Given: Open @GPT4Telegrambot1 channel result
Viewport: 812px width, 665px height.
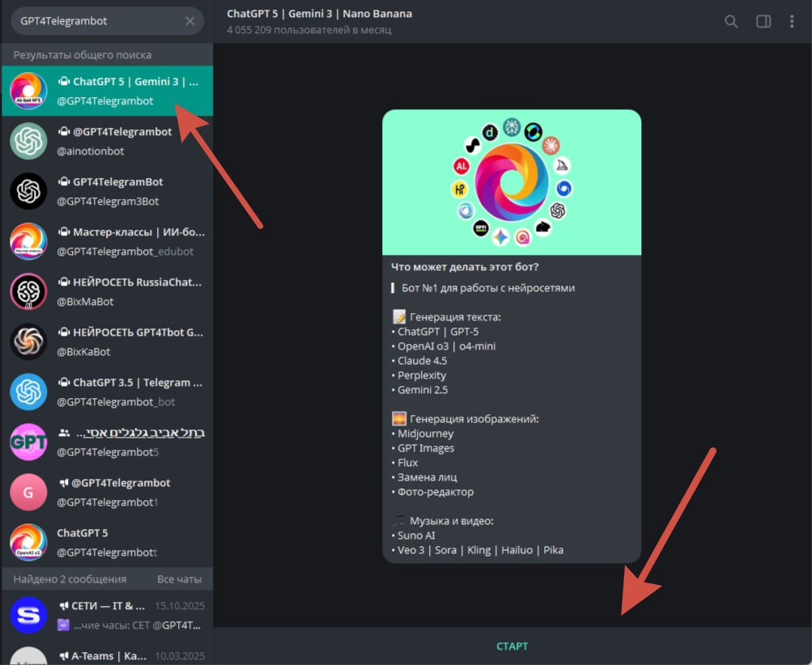Looking at the screenshot, I should pyautogui.click(x=107, y=493).
